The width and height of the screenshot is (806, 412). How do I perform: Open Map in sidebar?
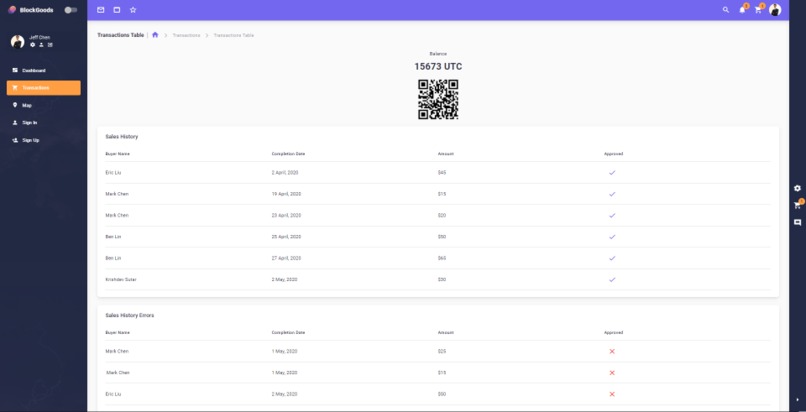[x=44, y=105]
